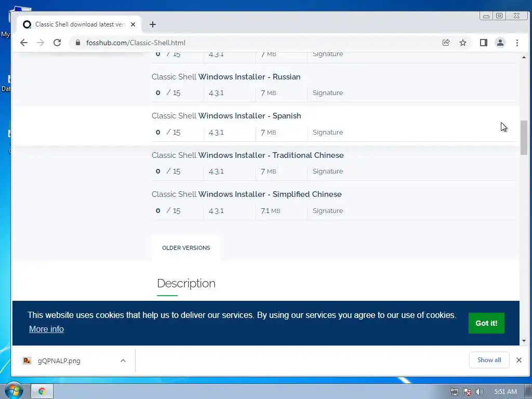Click page scrollbar down arrow
This screenshot has width=532, height=399.
tap(524, 341)
